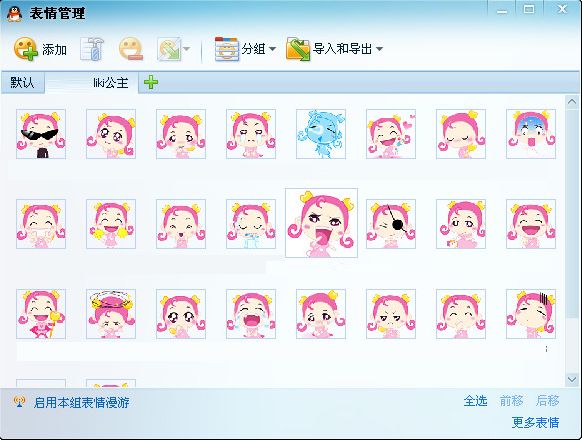Viewport: 582px width, 441px height.
Task: Select the sunglasses liki emoticon
Action: coord(41,134)
